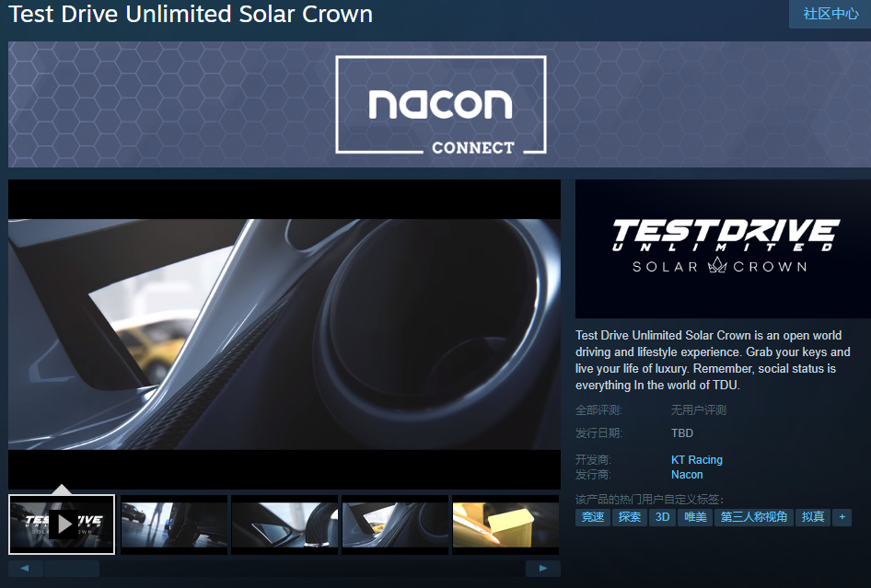Select the yellow car screenshot thumbnail
The height and width of the screenshot is (588, 871).
coord(505,525)
